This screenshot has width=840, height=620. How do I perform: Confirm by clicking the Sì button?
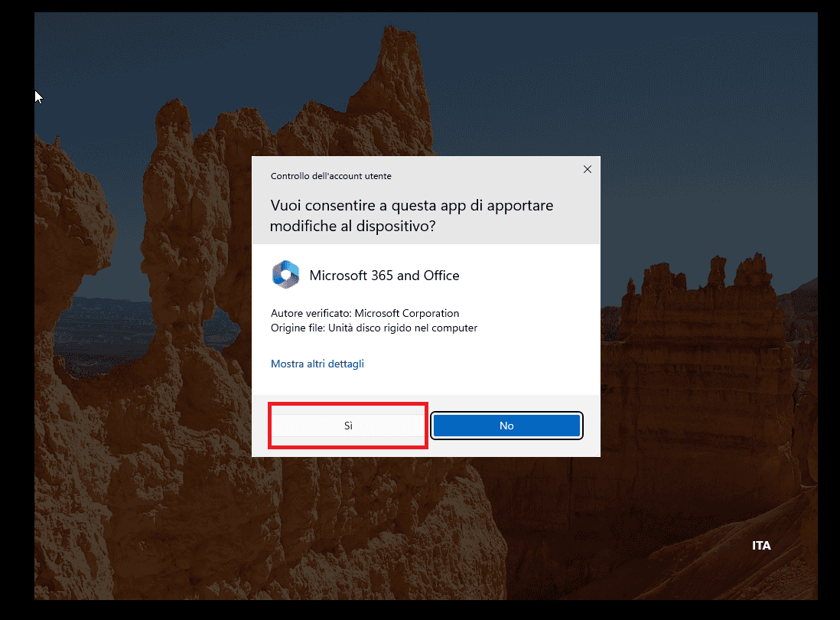click(348, 426)
